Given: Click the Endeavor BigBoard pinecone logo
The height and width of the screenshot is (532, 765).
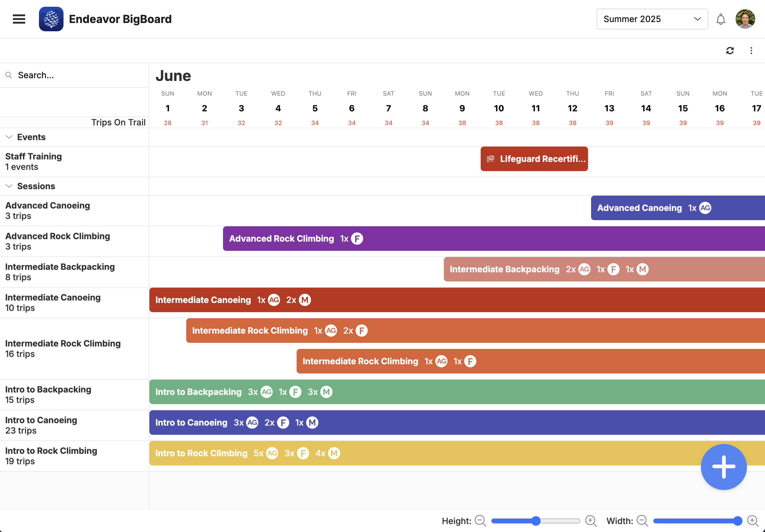Looking at the screenshot, I should click(x=51, y=19).
